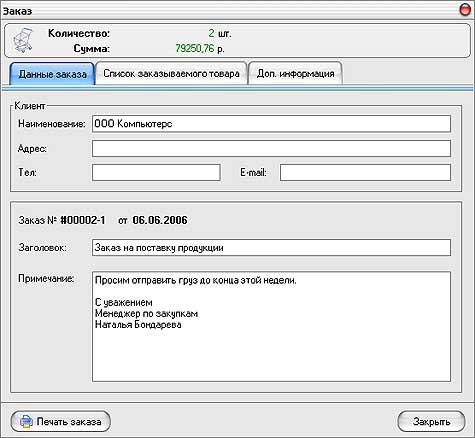Viewport: 475px width, 438px height.
Task: Click the Заголовок field
Action: pyautogui.click(x=271, y=248)
